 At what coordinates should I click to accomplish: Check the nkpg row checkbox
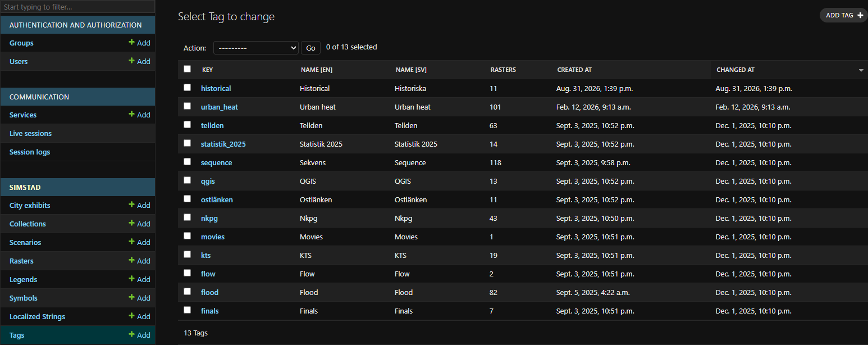click(188, 217)
